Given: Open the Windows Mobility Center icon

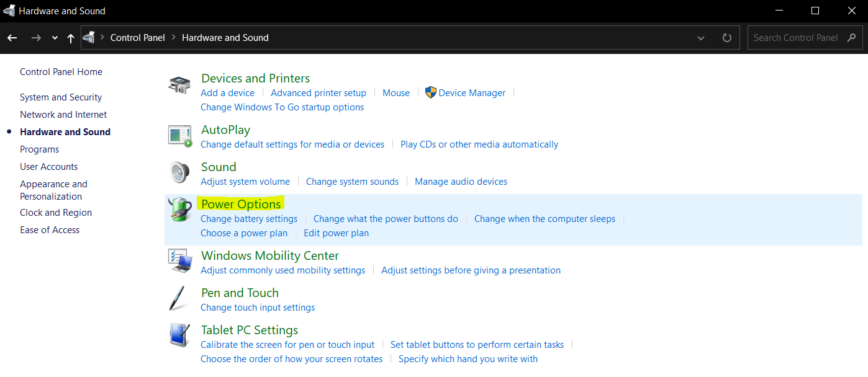Looking at the screenshot, I should coord(179,262).
